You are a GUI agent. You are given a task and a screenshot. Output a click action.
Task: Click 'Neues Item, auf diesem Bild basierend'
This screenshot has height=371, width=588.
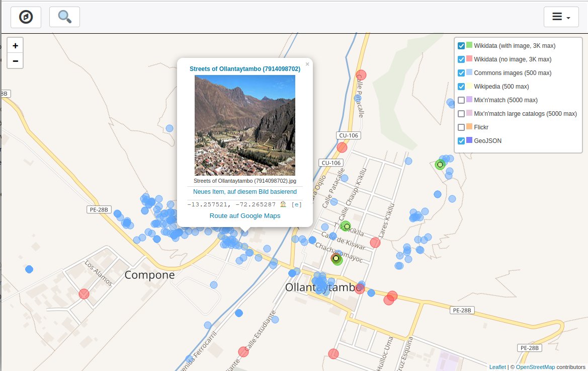click(244, 192)
